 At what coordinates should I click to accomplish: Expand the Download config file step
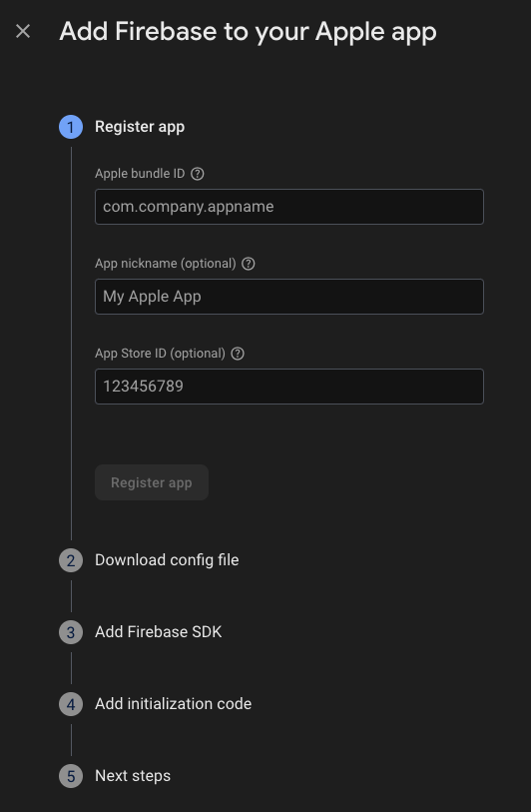point(167,560)
